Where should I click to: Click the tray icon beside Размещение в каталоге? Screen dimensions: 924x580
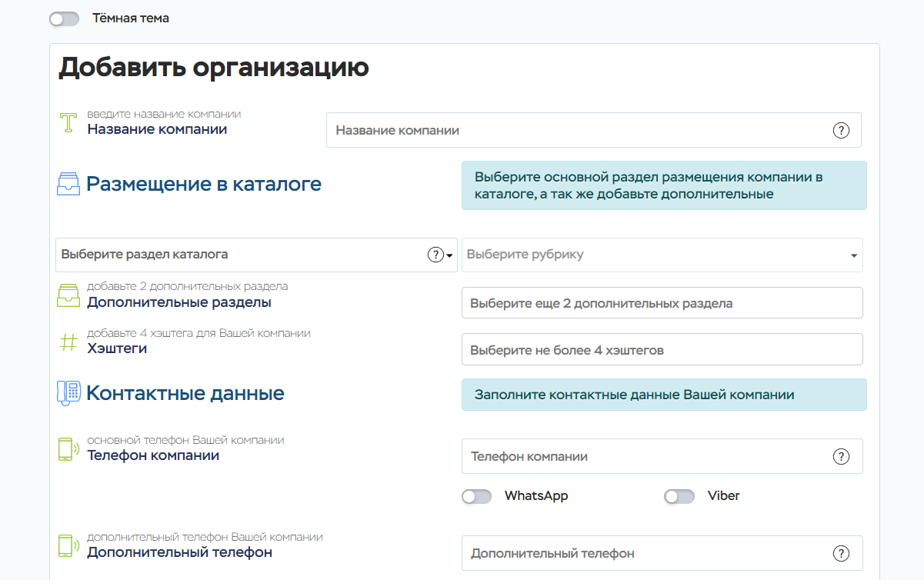[x=68, y=184]
